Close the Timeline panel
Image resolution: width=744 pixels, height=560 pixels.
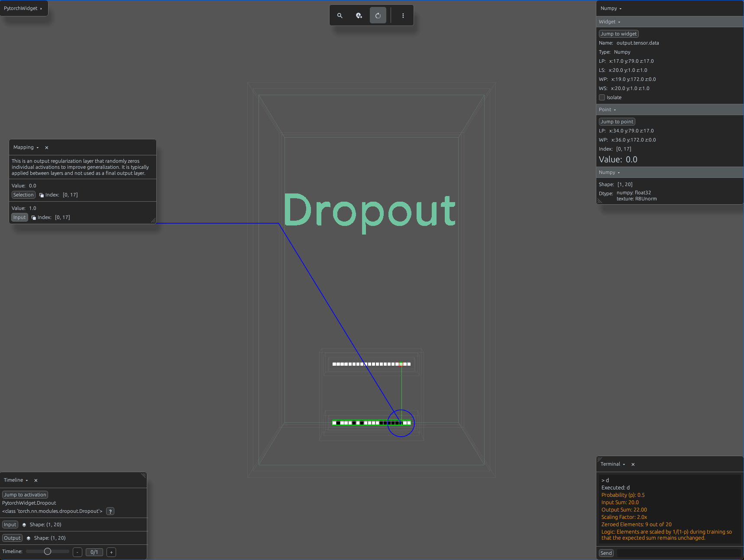click(x=36, y=480)
